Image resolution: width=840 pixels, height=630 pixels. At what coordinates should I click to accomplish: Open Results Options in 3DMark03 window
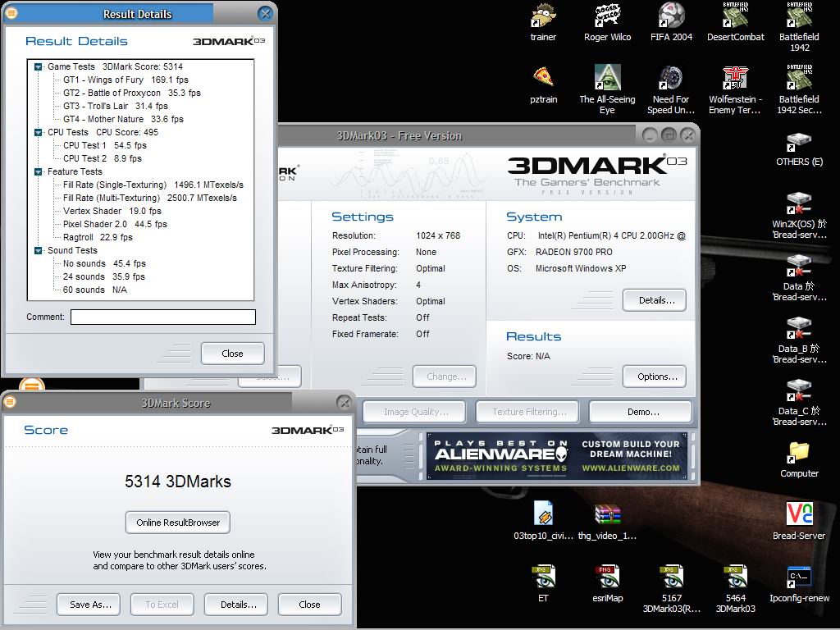point(654,377)
